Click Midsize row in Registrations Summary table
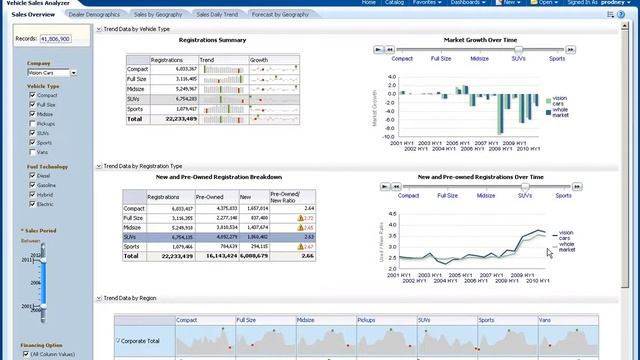 [213, 89]
